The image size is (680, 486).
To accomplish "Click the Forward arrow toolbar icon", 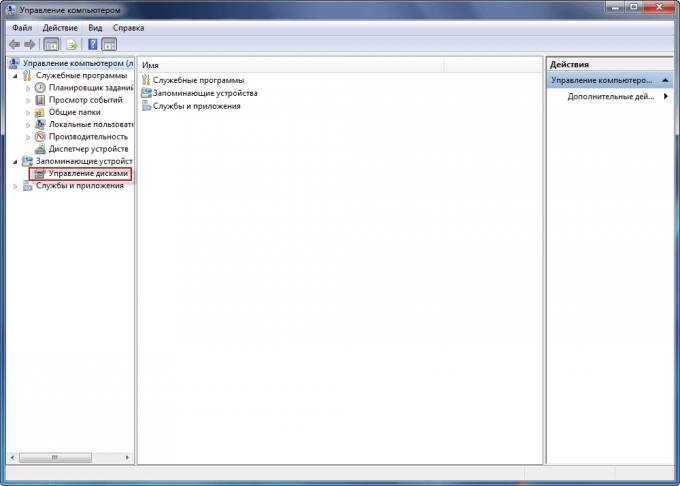I will pyautogui.click(x=29, y=45).
